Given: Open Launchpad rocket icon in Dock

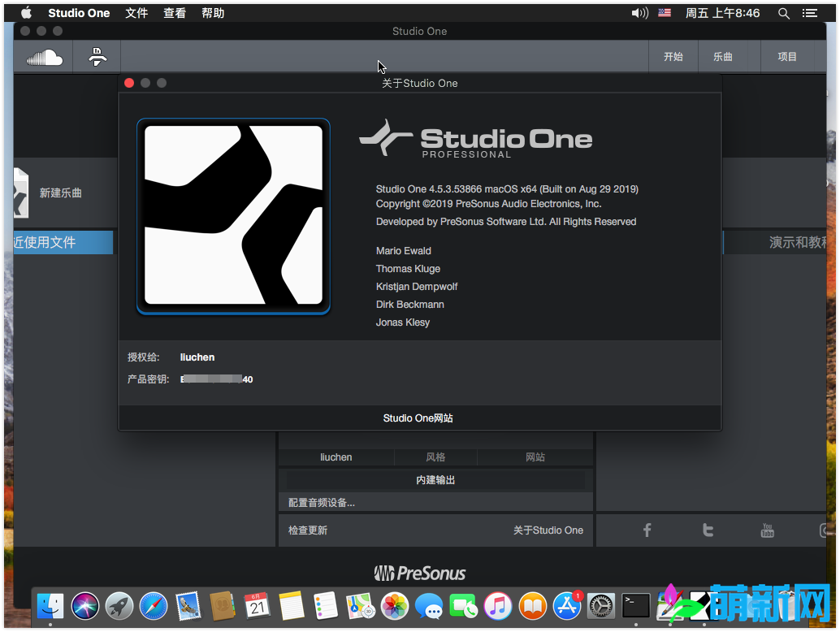Looking at the screenshot, I should (x=119, y=606).
